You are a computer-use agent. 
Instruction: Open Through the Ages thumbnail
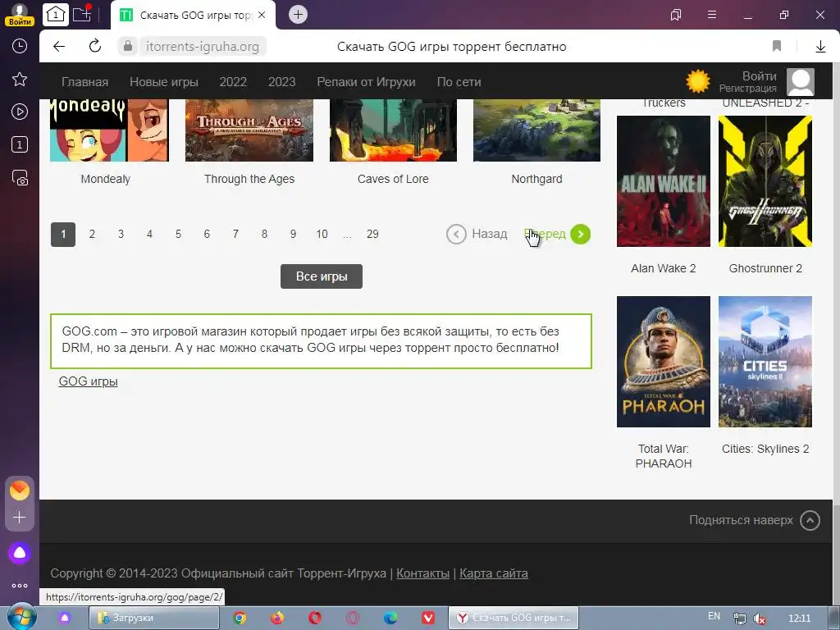249,130
